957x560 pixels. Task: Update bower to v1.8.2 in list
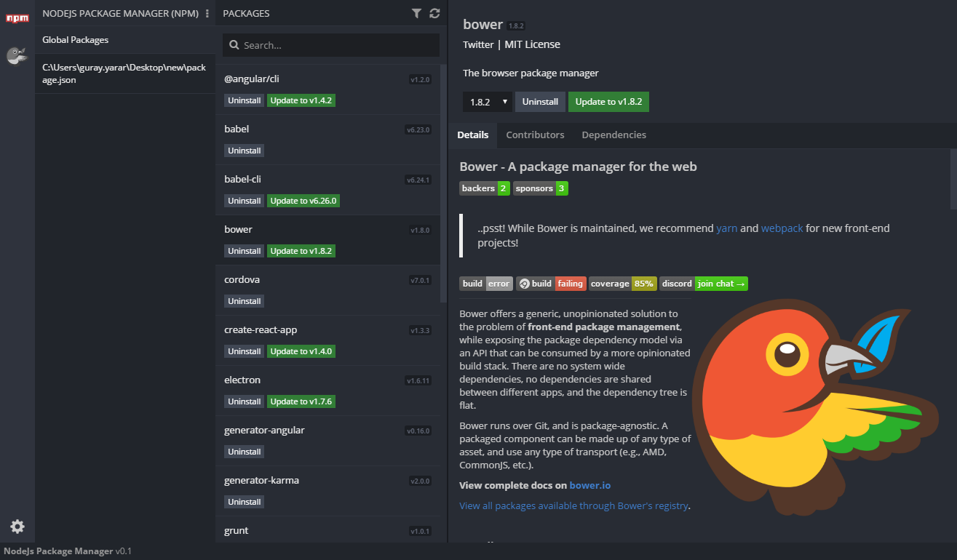[301, 251]
